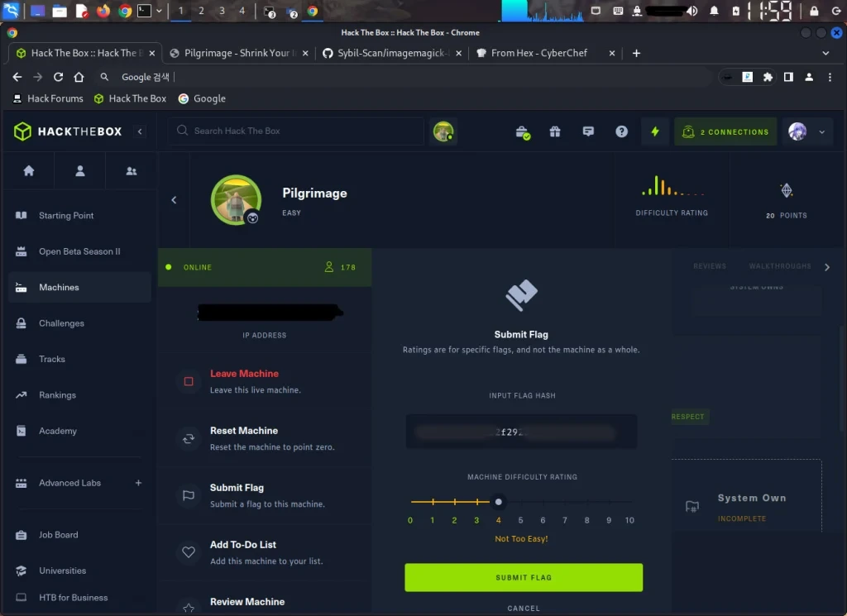Viewport: 847px width, 616px height.
Task: Collapse the HackTheBox sidebar with the arrow
Action: (140, 131)
